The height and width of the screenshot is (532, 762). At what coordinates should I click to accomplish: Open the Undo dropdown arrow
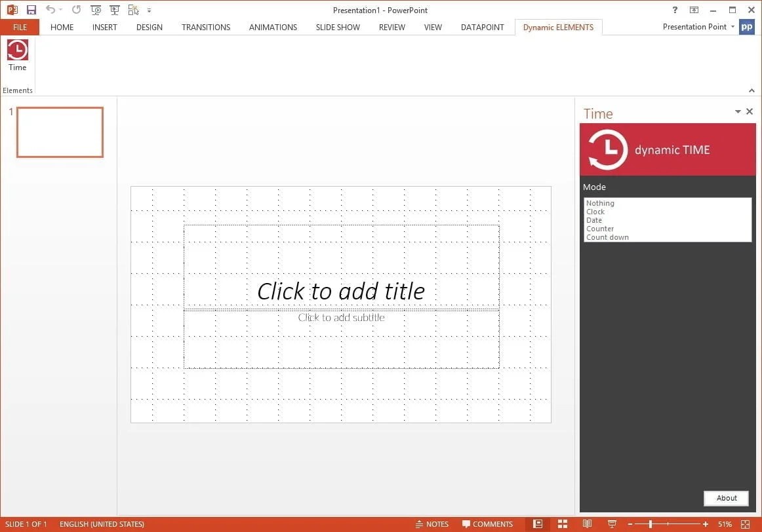(60, 10)
